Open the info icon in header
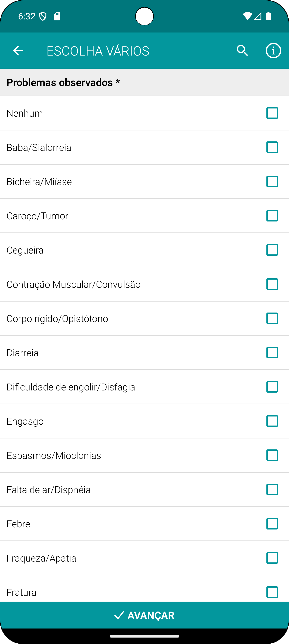This screenshot has width=289, height=644. pos(273,51)
